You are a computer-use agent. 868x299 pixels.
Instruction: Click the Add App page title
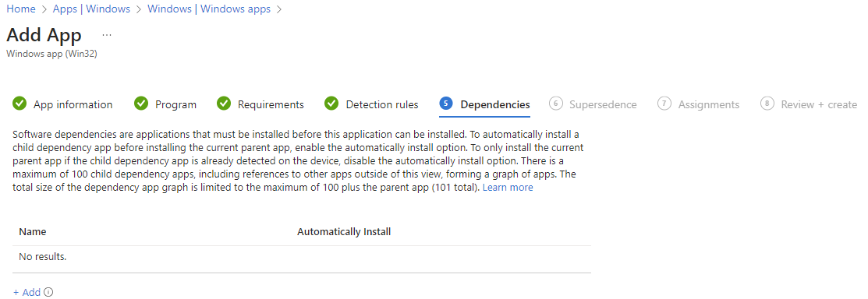(x=44, y=35)
